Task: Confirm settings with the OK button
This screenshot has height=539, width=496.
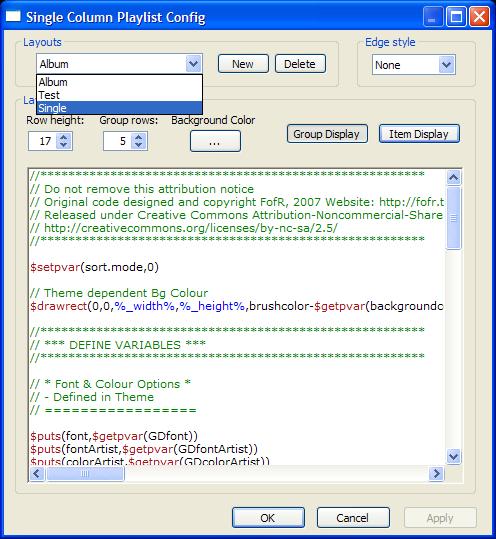Action: [x=268, y=518]
